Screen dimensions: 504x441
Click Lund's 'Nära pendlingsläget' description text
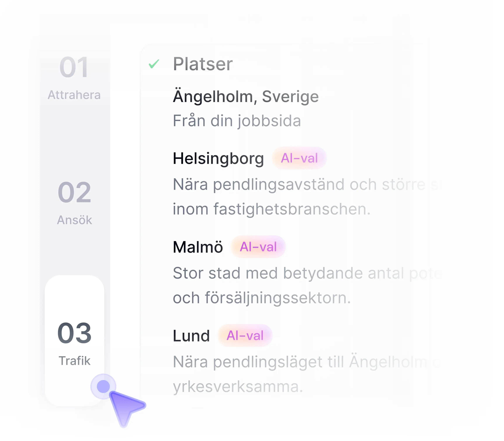click(x=305, y=362)
